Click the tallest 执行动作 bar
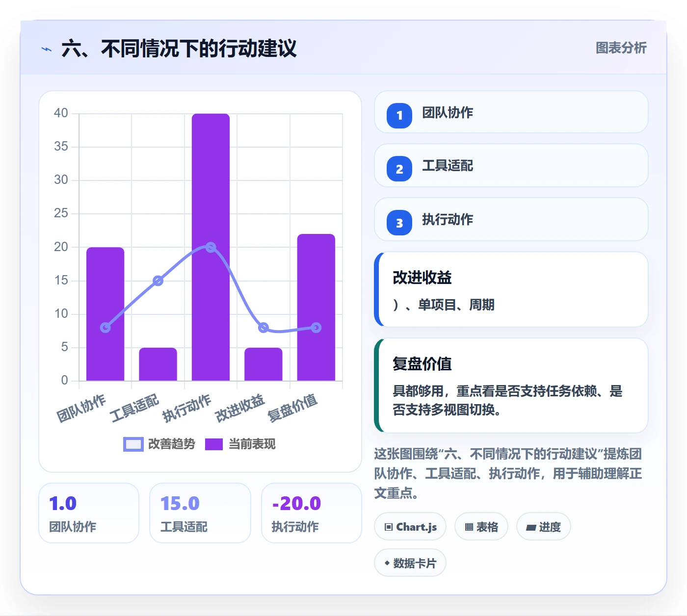 211,247
